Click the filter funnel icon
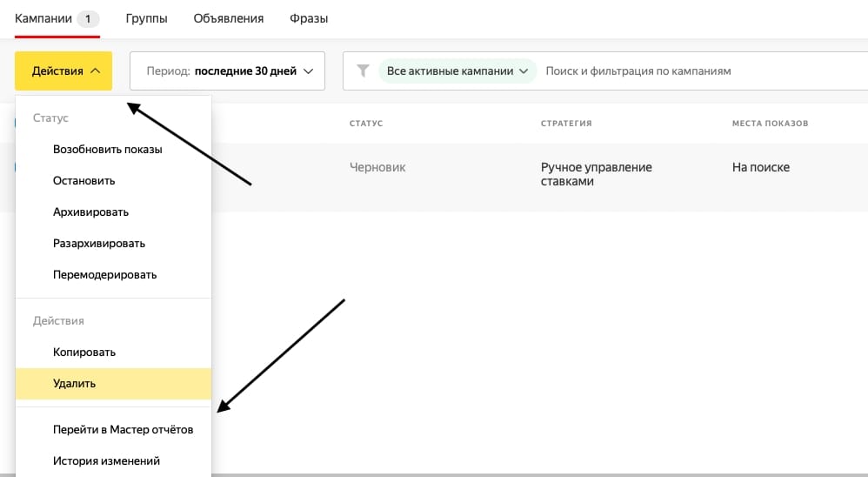The height and width of the screenshot is (477, 868). coord(363,71)
